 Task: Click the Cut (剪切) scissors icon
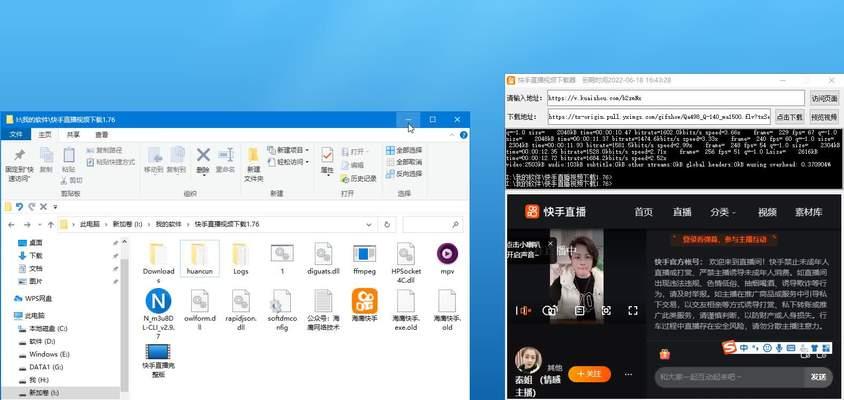point(65,180)
